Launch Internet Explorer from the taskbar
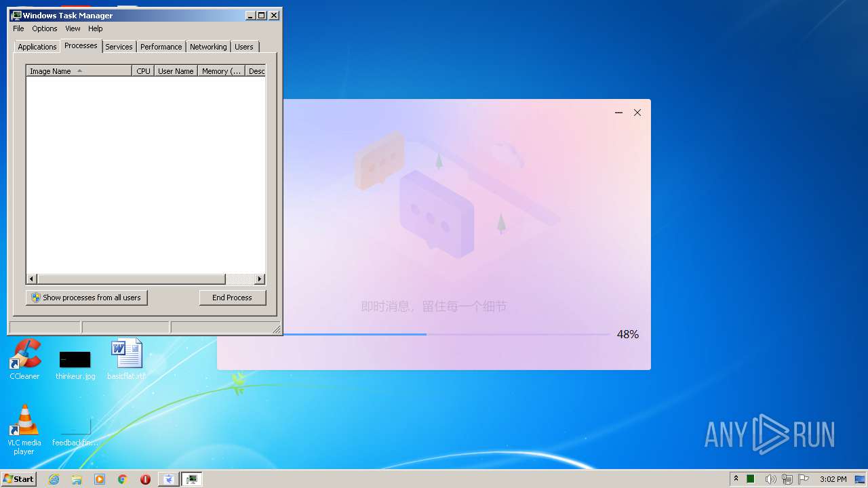This screenshot has width=868, height=488. pos(54,479)
